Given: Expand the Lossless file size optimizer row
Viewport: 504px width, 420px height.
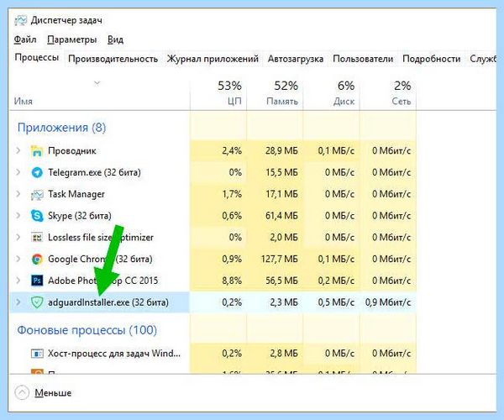Looking at the screenshot, I should (18, 237).
